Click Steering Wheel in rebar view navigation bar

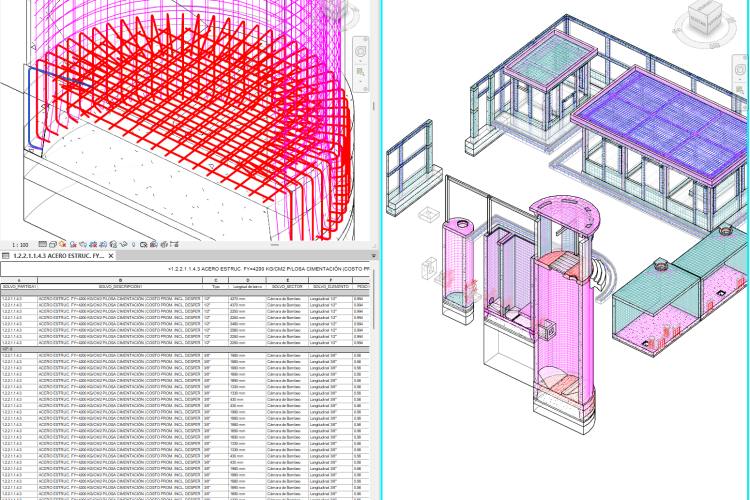pos(361,51)
